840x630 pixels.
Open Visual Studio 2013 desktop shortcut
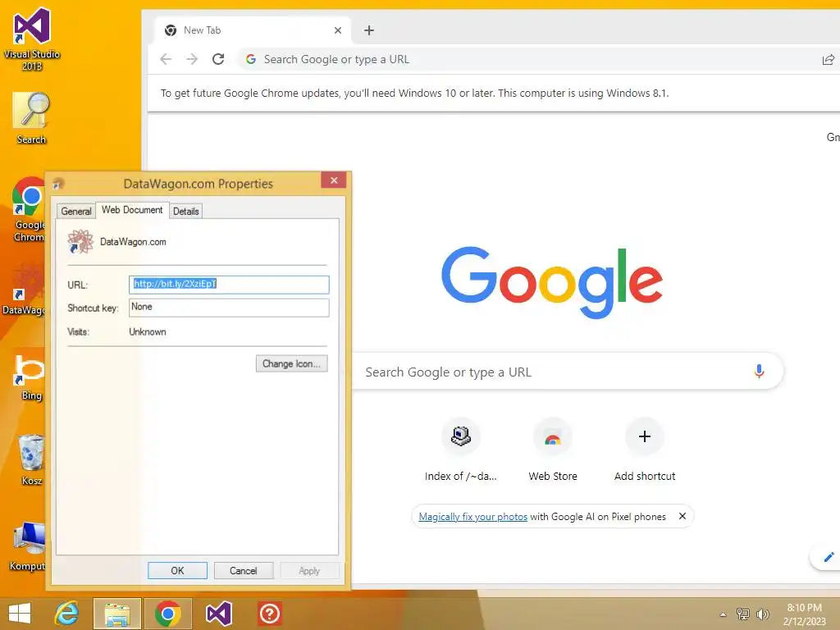pyautogui.click(x=32, y=39)
